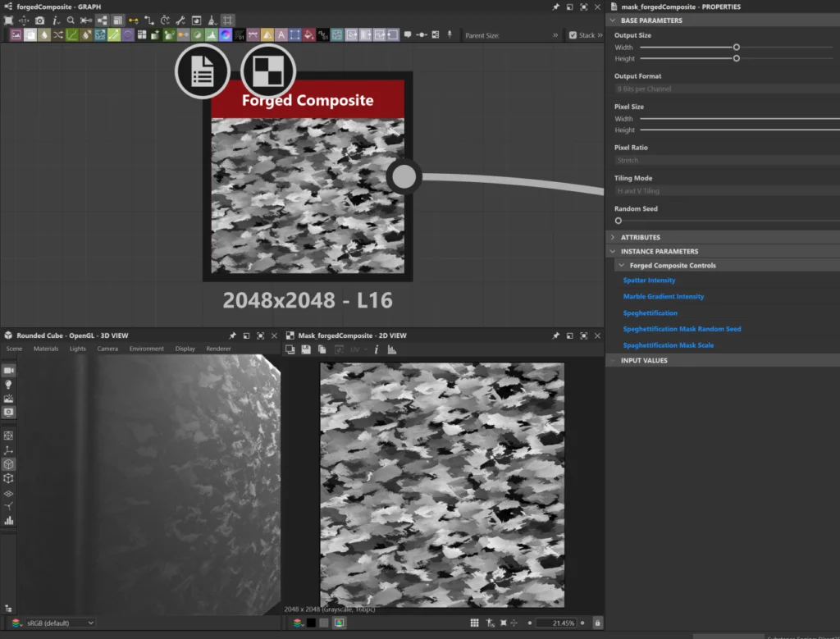The height and width of the screenshot is (639, 840).
Task: Click the Spatter Intensity parameter link
Action: pyautogui.click(x=649, y=281)
